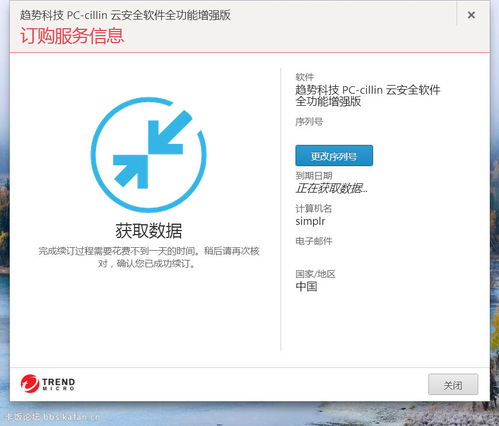The height and width of the screenshot is (426, 499).
Task: Click the country value 中国
Action: click(x=306, y=286)
